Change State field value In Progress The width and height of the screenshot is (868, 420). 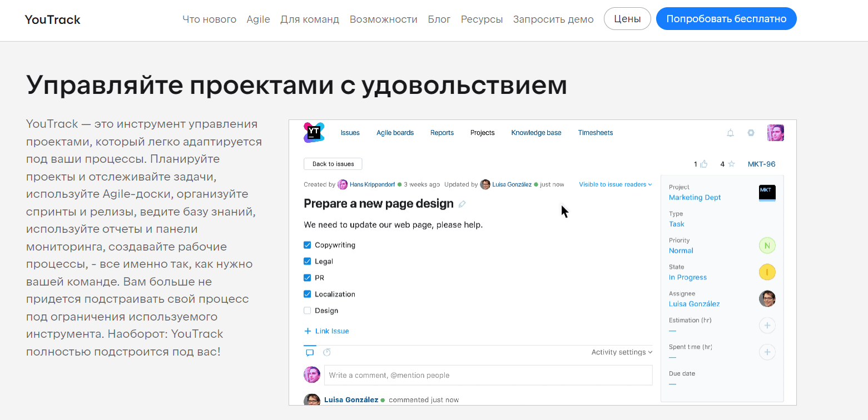pyautogui.click(x=688, y=277)
